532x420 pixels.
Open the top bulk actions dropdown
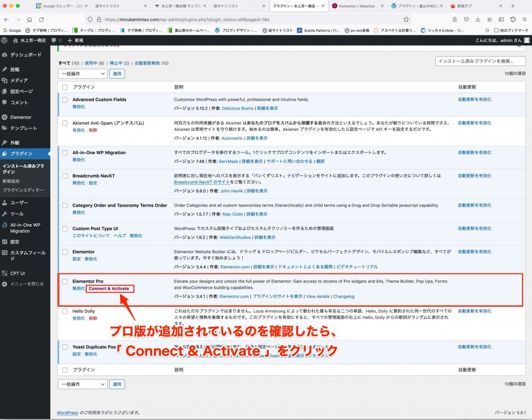click(x=82, y=74)
